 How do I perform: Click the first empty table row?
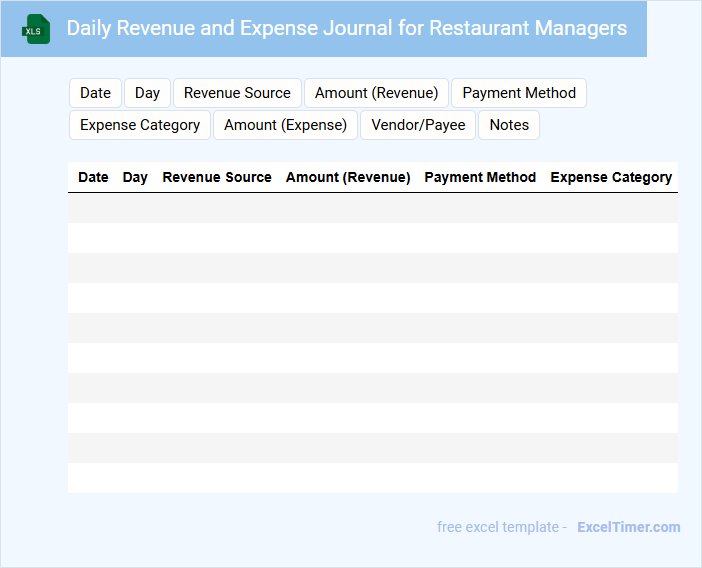[372, 208]
